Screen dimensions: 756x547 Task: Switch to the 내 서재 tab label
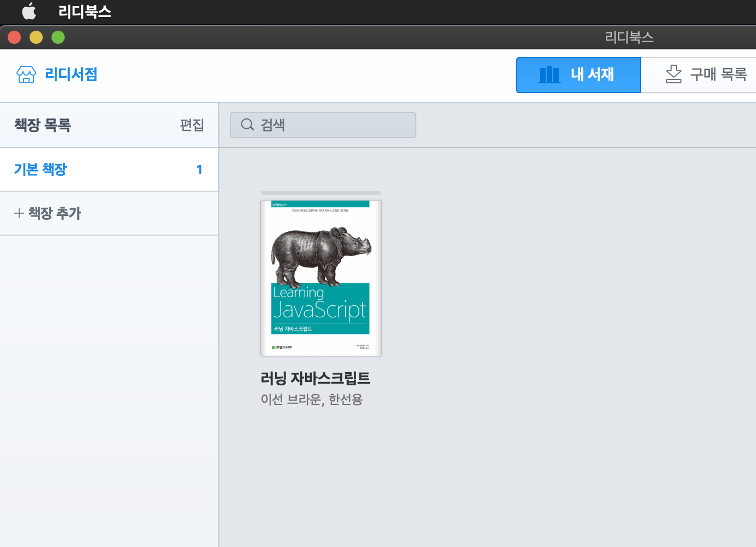tap(592, 75)
